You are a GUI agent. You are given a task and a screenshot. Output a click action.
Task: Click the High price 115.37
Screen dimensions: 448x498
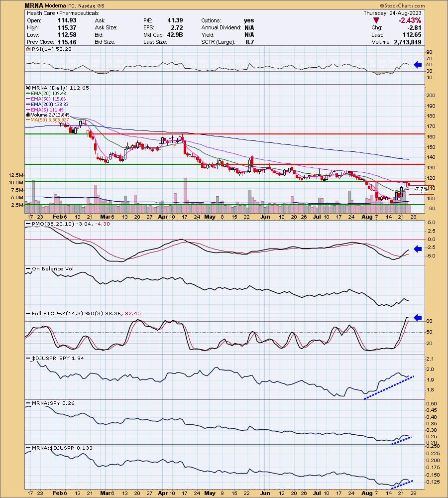click(x=67, y=27)
